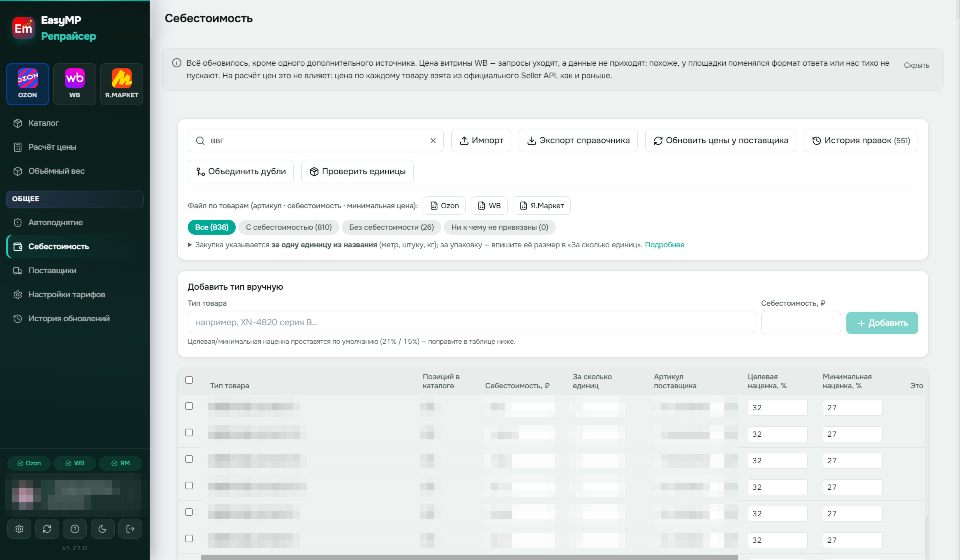Open the help question mark icon
Image resolution: width=960 pixels, height=560 pixels.
[75, 529]
